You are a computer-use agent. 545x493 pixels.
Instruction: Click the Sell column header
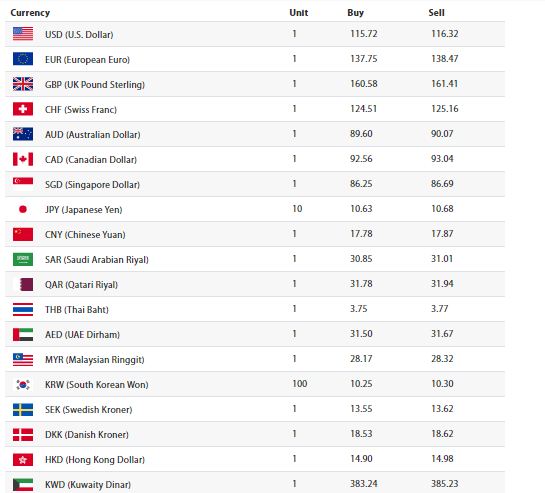437,13
